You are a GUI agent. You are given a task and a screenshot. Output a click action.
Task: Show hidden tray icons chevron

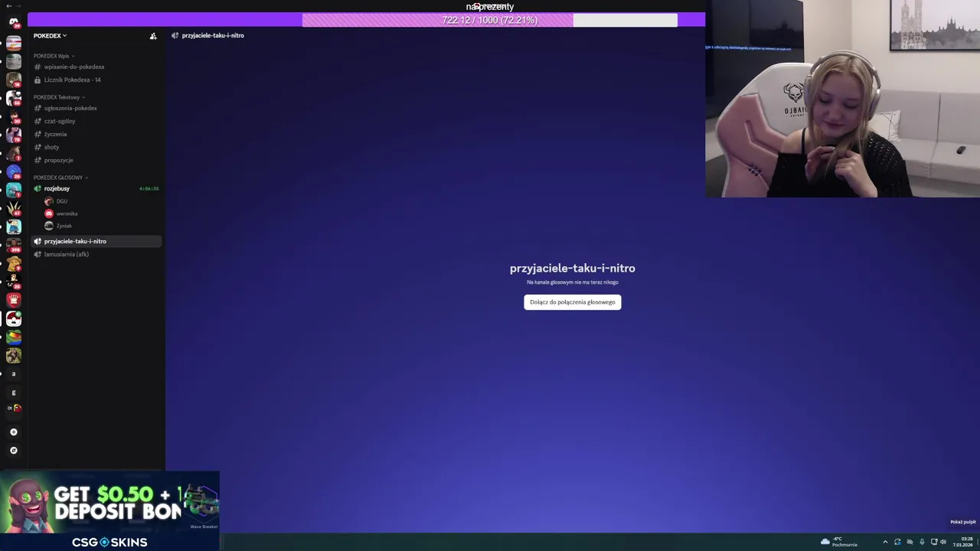pyautogui.click(x=885, y=542)
